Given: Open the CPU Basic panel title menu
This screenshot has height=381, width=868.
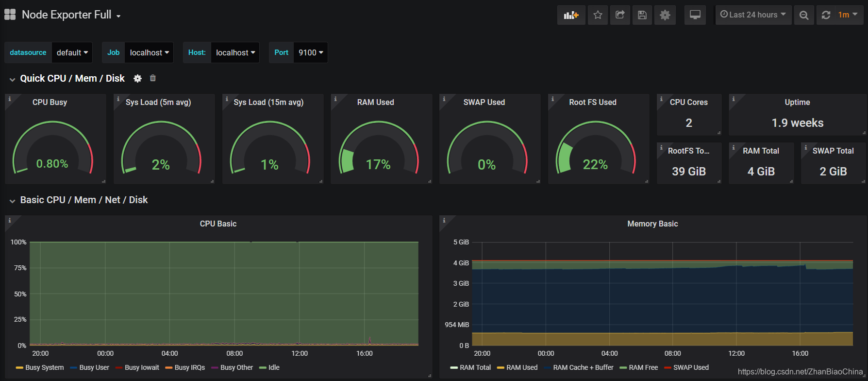Looking at the screenshot, I should pyautogui.click(x=218, y=224).
